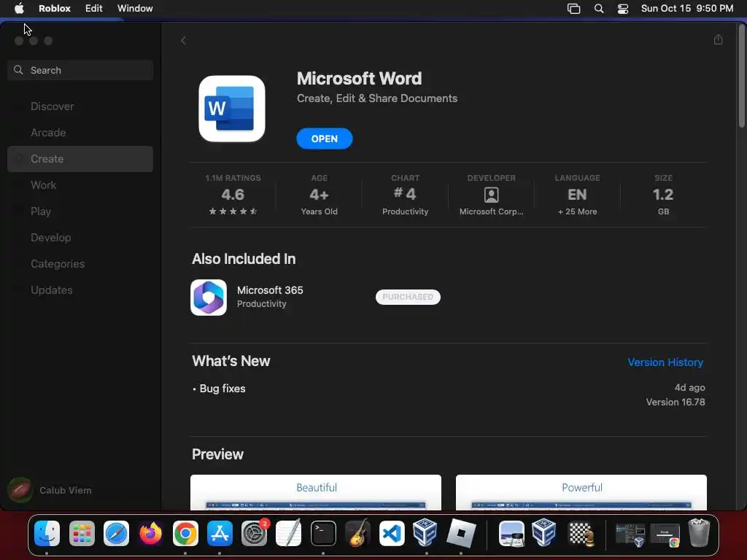Open the Roblox menu

coord(55,9)
